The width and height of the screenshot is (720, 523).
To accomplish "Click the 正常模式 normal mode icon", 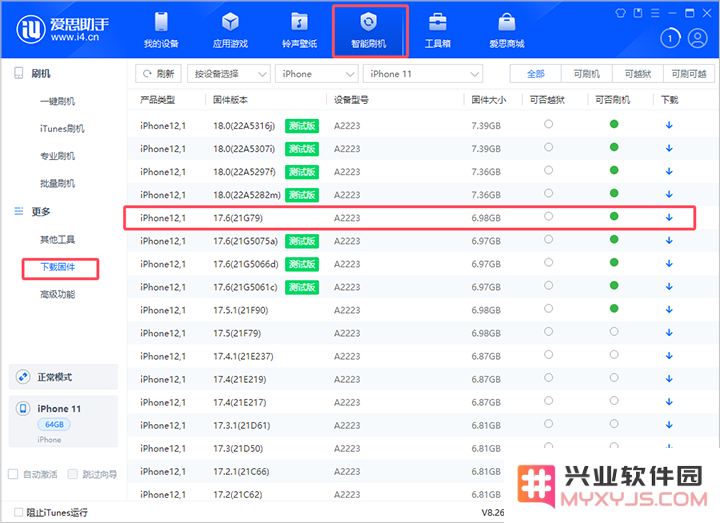I will 23,377.
